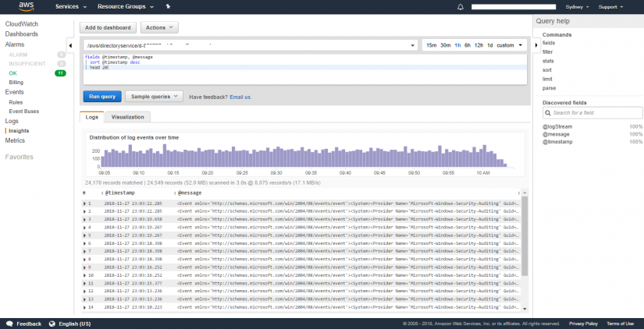Viewport: 644px width, 329px height.
Task: Open Dashboards in the sidebar
Action: (21, 34)
